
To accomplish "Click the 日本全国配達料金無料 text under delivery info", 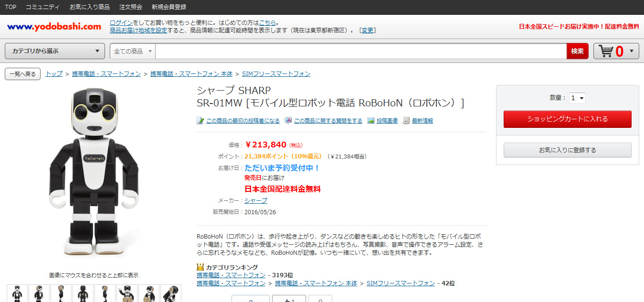I will (283, 189).
